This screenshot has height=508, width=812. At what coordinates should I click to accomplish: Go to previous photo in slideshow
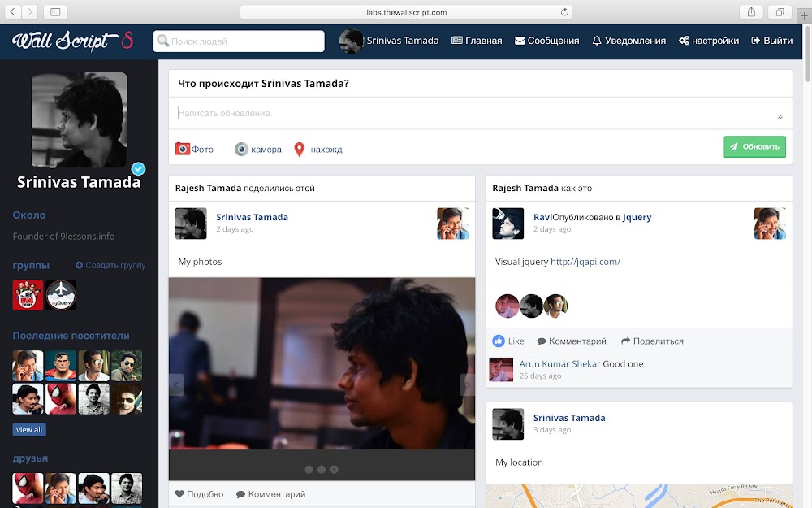click(x=176, y=385)
